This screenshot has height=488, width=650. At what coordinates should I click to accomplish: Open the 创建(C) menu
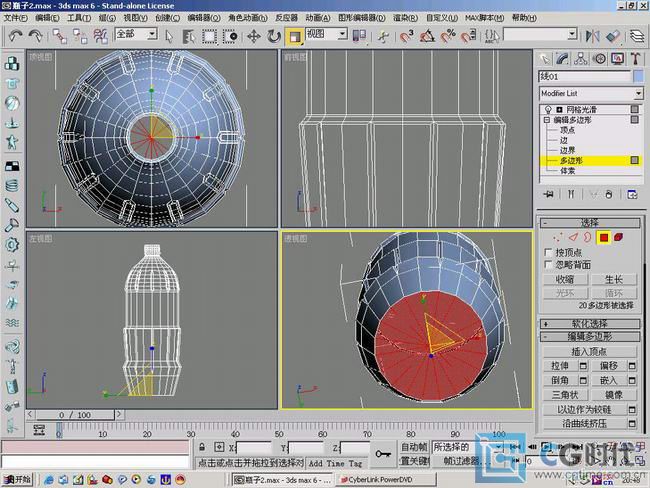pyautogui.click(x=167, y=18)
